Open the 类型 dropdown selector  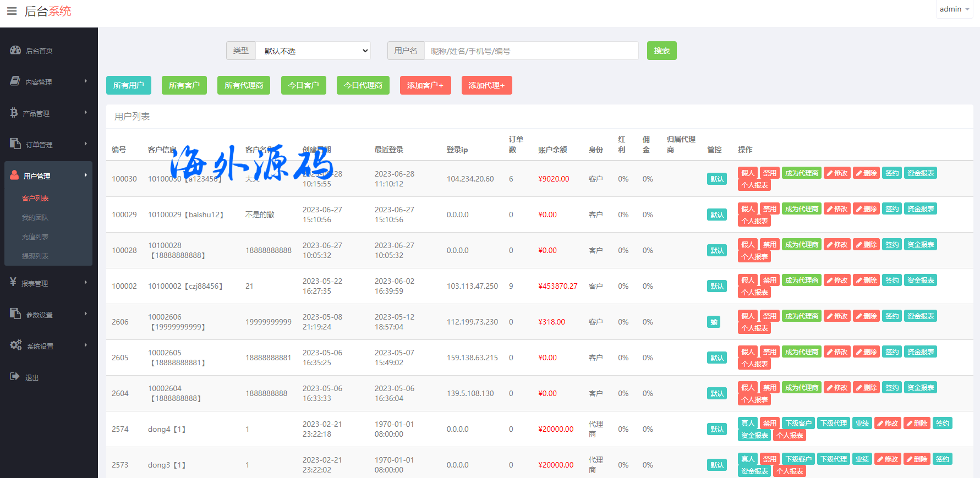point(313,51)
